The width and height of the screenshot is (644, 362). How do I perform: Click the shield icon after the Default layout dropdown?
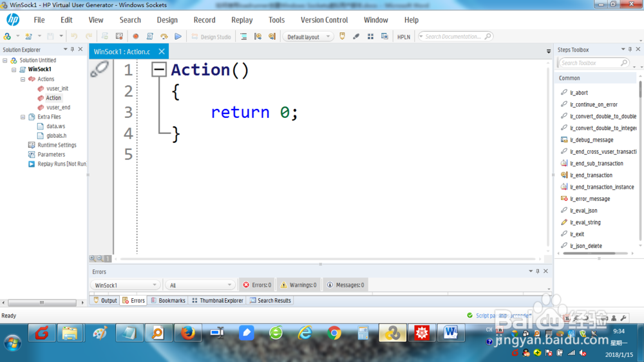point(342,37)
